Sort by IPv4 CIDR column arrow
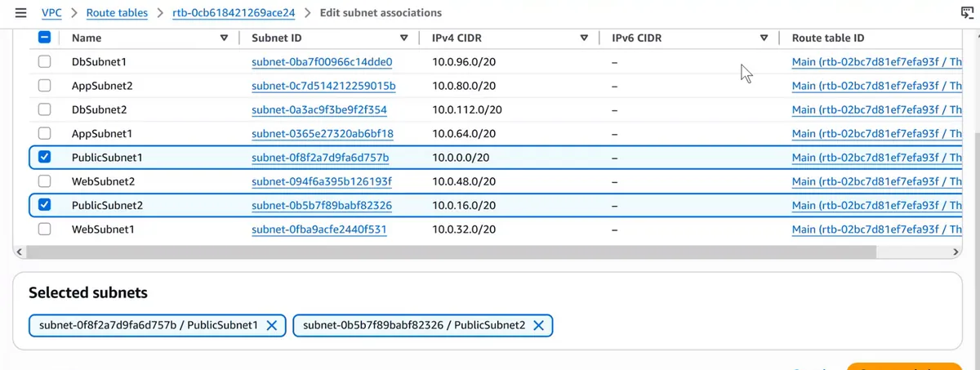Screen dimensions: 980x370 click(584, 38)
